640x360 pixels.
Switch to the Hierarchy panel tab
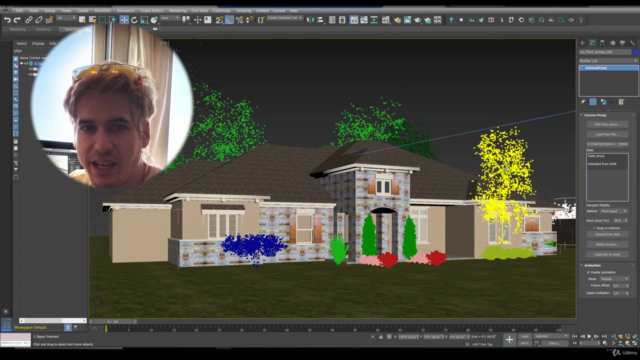(x=602, y=43)
